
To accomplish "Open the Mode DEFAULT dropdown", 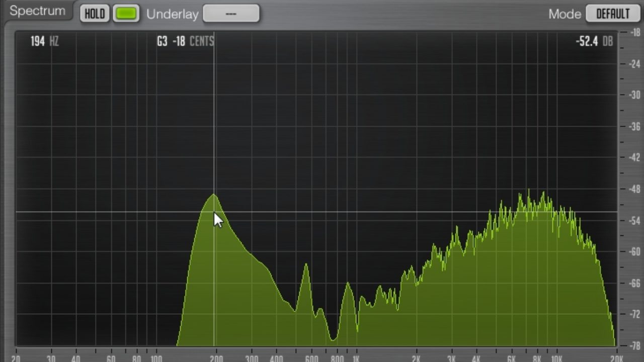I will point(613,14).
